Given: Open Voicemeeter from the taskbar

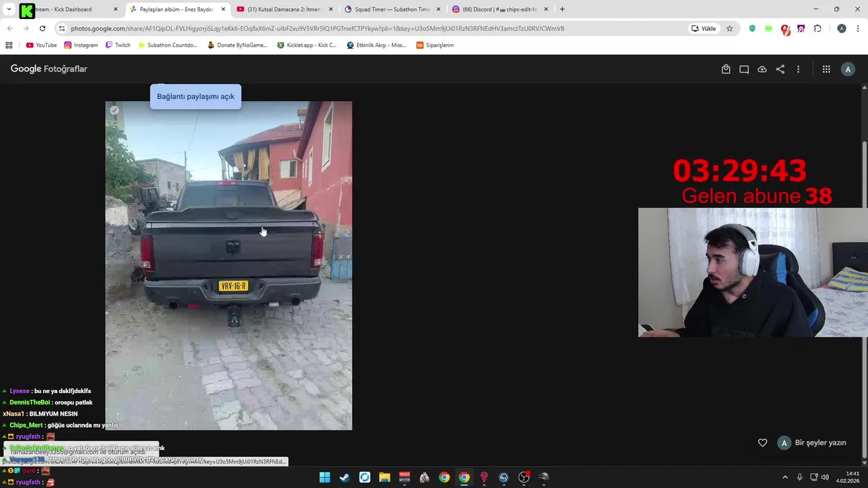Looking at the screenshot, I should point(405,477).
